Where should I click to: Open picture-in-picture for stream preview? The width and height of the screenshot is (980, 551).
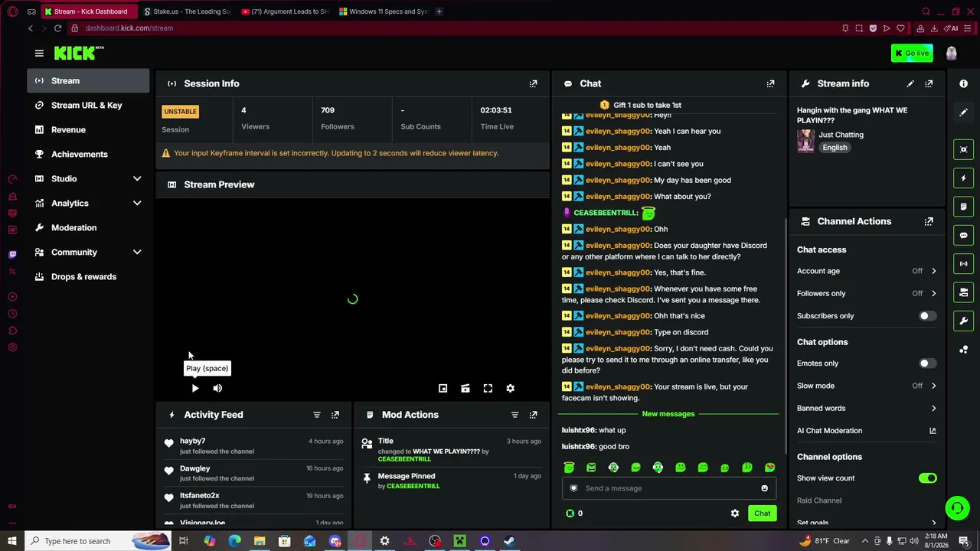click(443, 388)
